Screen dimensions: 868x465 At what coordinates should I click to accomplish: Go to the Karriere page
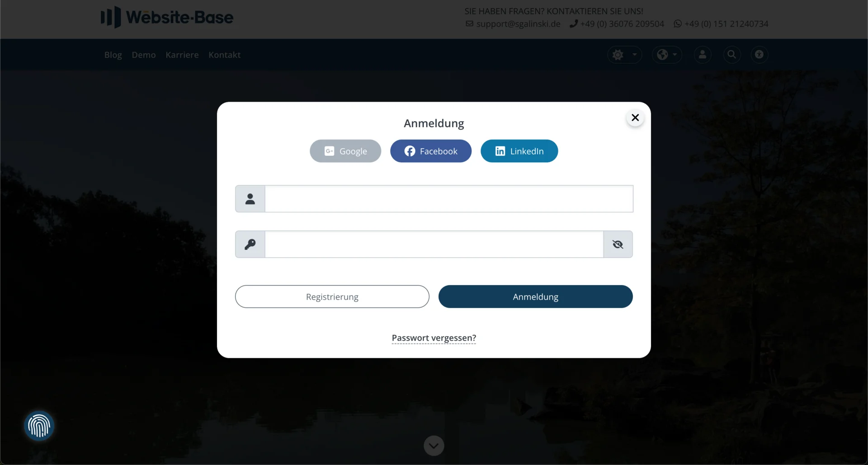coord(182,55)
